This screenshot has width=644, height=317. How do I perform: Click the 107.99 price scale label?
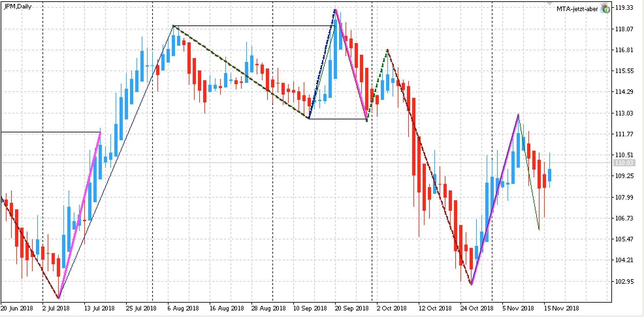pos(624,197)
